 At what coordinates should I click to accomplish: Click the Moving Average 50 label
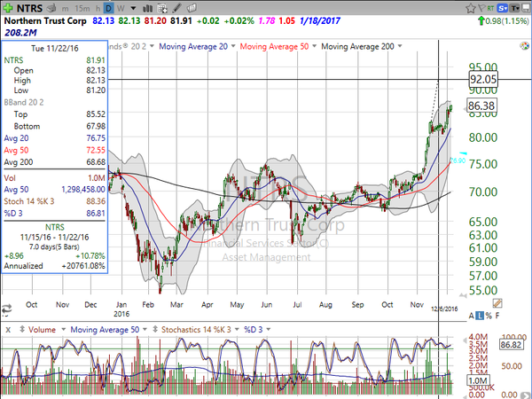(274, 46)
